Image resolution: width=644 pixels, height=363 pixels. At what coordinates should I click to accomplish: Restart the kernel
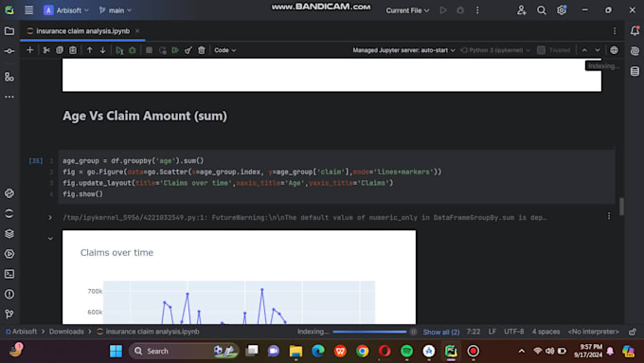163,50
